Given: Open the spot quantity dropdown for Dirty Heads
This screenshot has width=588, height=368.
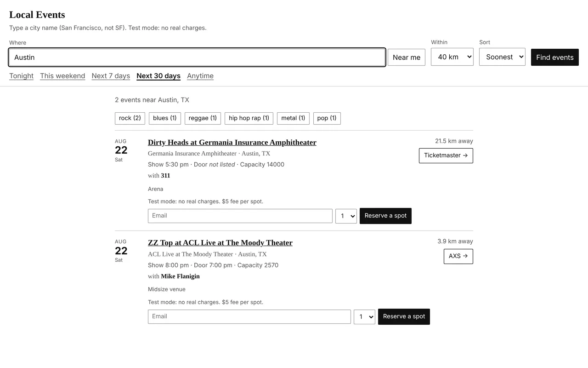Looking at the screenshot, I should [346, 216].
